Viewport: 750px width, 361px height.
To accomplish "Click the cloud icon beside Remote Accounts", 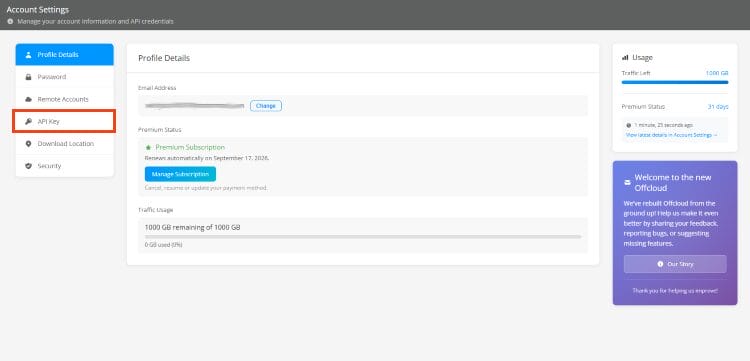I will 28,99.
